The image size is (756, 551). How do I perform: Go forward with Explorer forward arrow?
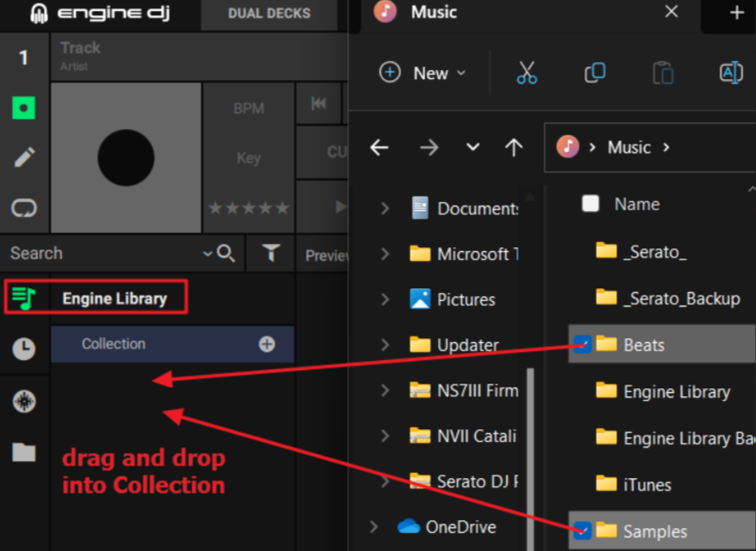429,147
